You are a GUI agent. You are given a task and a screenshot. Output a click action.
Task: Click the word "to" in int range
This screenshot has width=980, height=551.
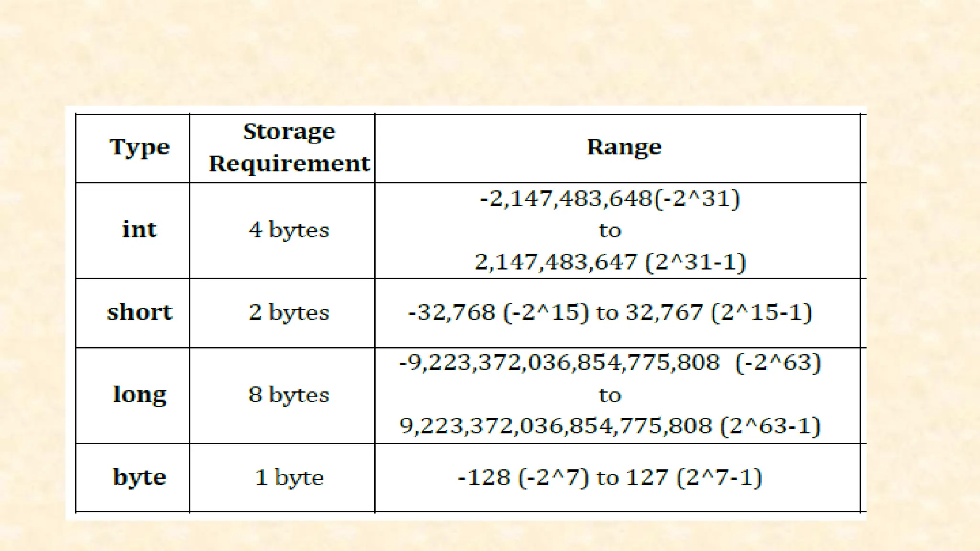(x=610, y=231)
